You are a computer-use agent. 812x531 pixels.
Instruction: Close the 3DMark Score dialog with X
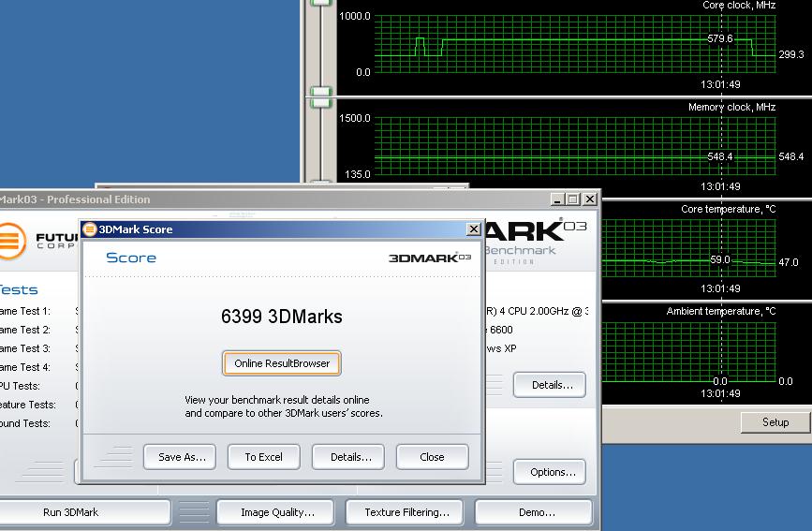473,229
